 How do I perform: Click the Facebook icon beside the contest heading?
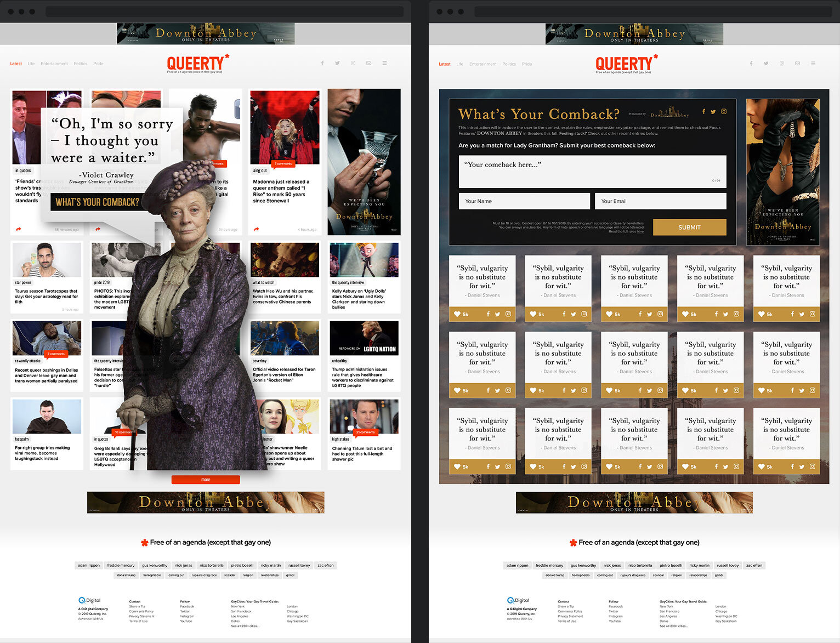tap(703, 111)
